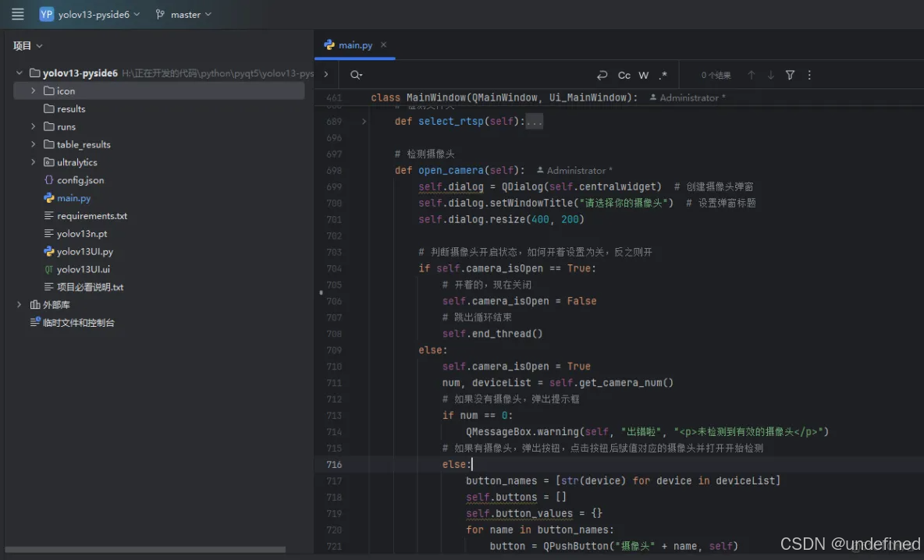Click Administrator author hint beside class MainWindow
924x560 pixels.
[687, 97]
